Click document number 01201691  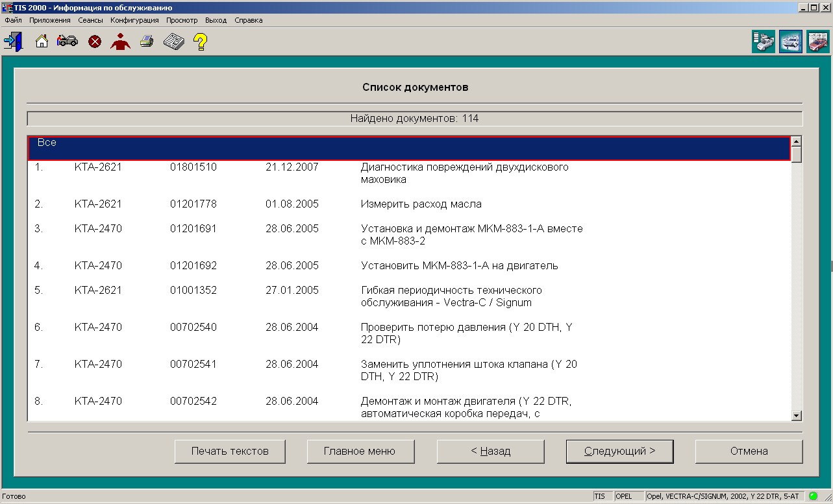click(193, 229)
